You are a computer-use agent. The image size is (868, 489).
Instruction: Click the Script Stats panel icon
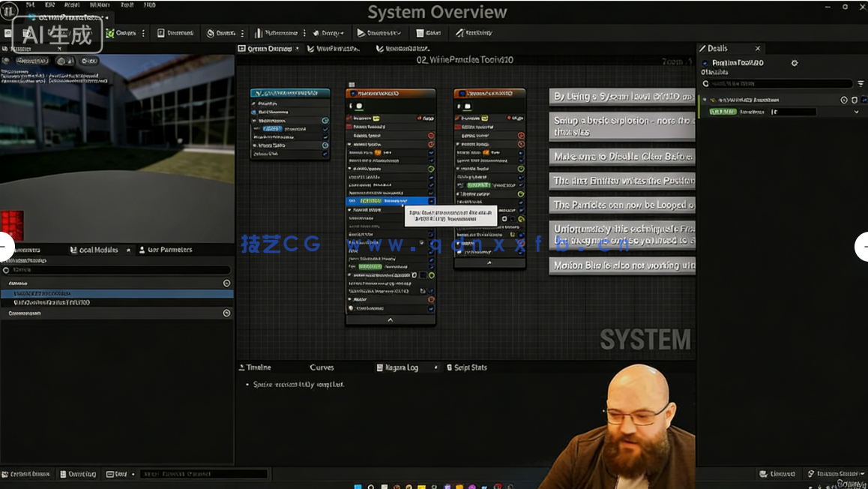(x=449, y=367)
